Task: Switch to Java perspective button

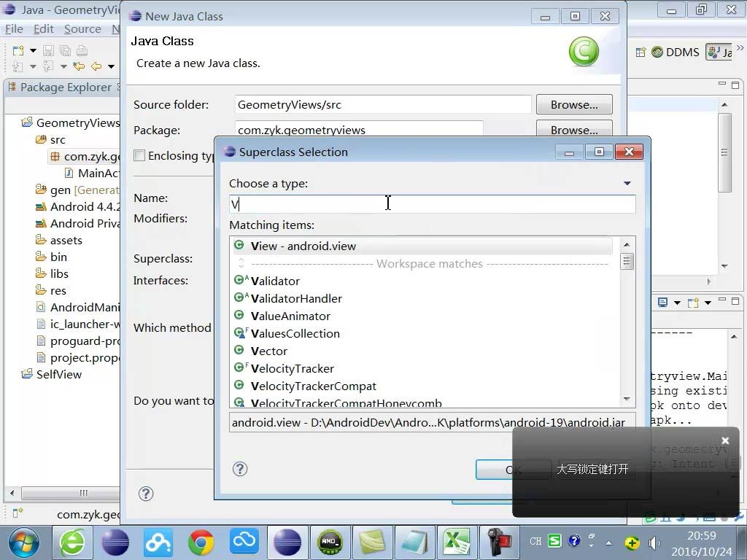Action: click(719, 52)
